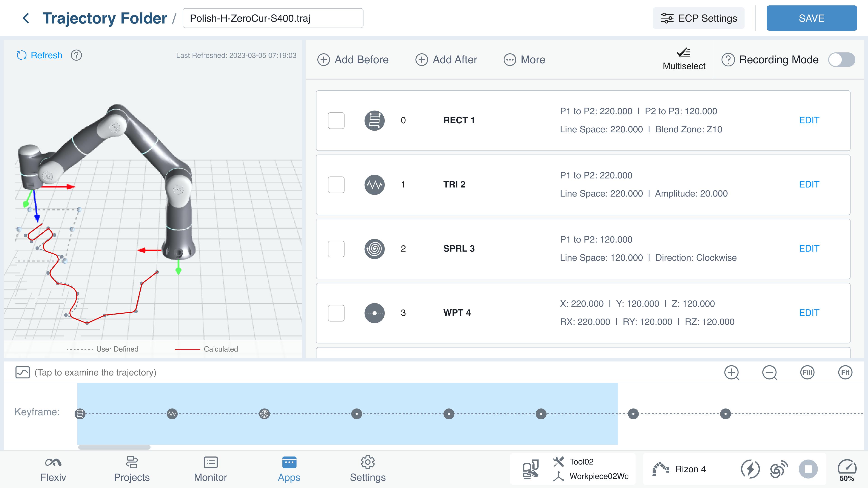This screenshot has width=868, height=488.
Task: Go back with the left chevron
Action: 26,18
